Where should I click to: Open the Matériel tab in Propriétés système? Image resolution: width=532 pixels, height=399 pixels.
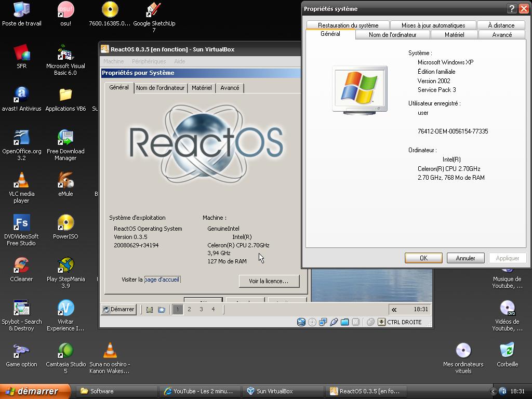tap(454, 35)
